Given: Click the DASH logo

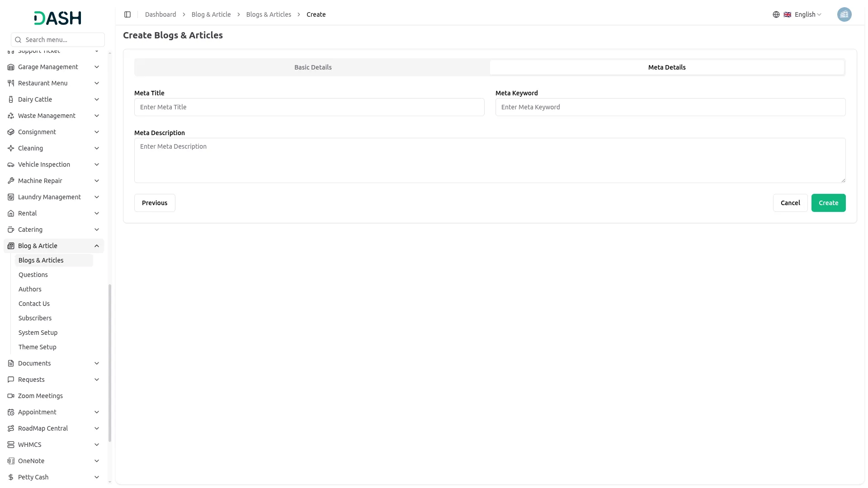Looking at the screenshot, I should tap(57, 18).
